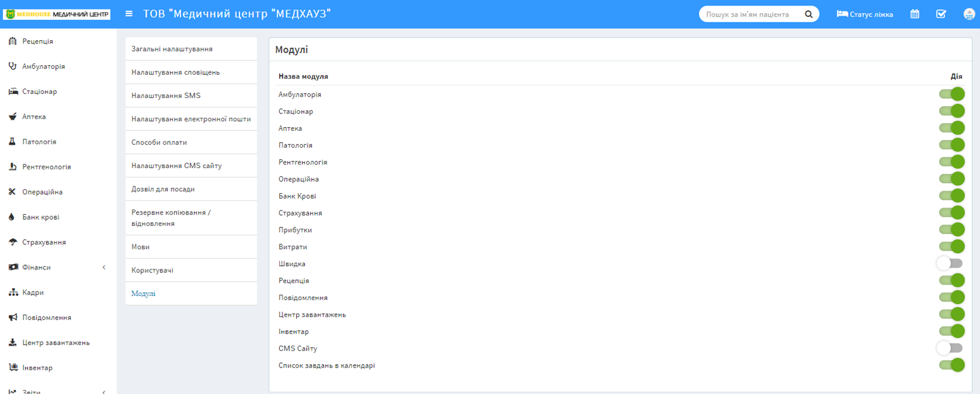The height and width of the screenshot is (394, 980).
Task: Click the Центр завантажень download icon
Action: [x=12, y=343]
